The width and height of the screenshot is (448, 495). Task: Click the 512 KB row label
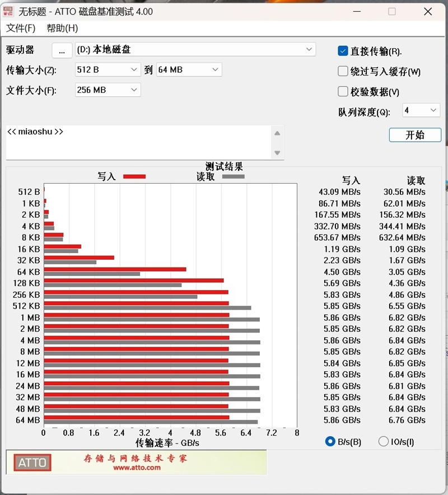[x=26, y=306]
